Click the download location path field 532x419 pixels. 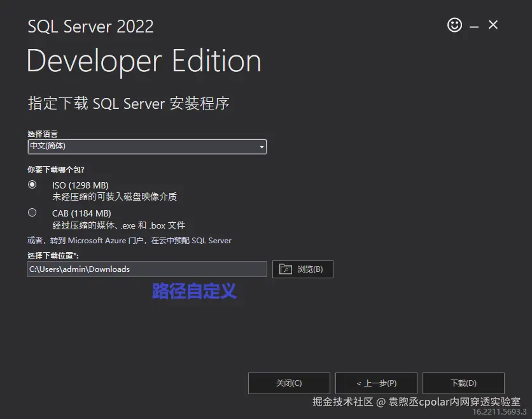[147, 269]
